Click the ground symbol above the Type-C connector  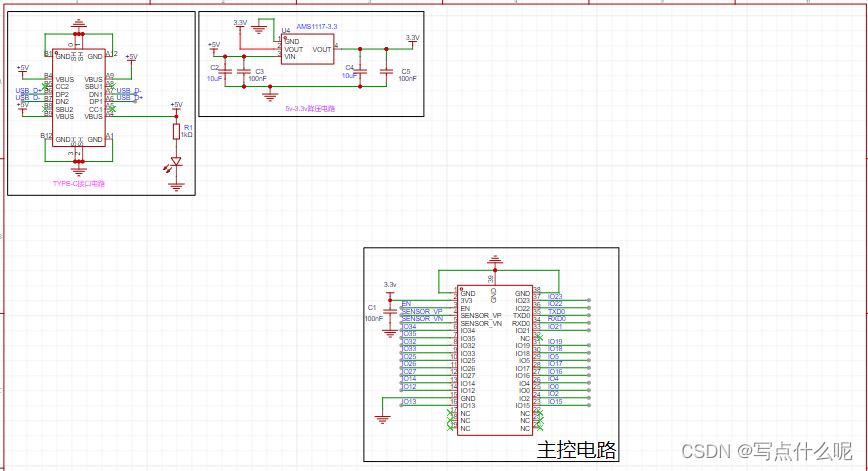pos(79,24)
